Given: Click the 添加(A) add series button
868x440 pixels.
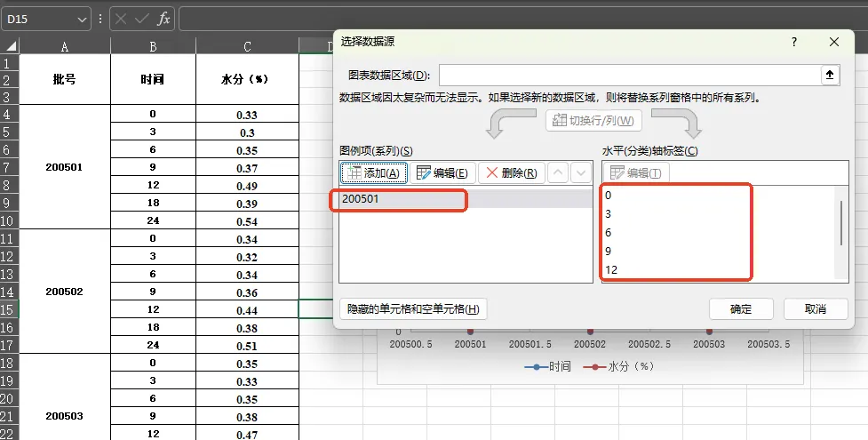Looking at the screenshot, I should click(x=374, y=173).
